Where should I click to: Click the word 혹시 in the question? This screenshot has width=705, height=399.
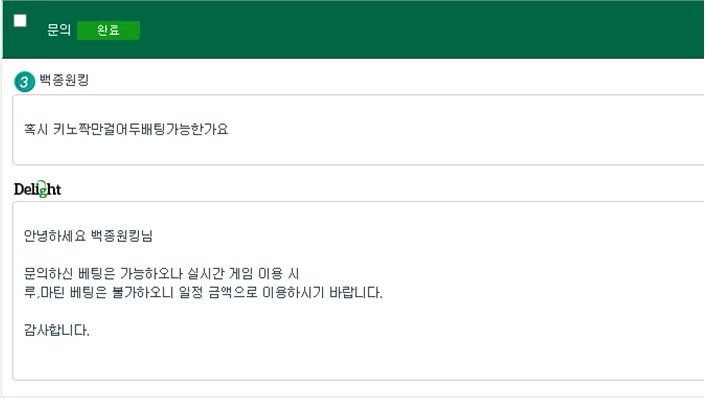36,130
